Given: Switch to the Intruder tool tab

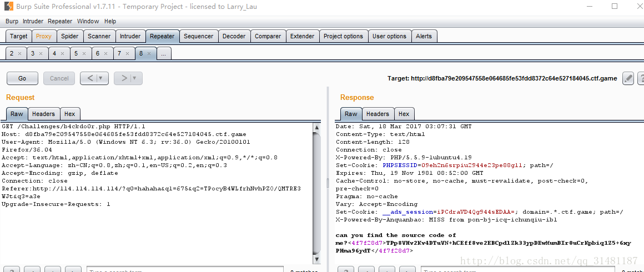Looking at the screenshot, I should pos(130,36).
